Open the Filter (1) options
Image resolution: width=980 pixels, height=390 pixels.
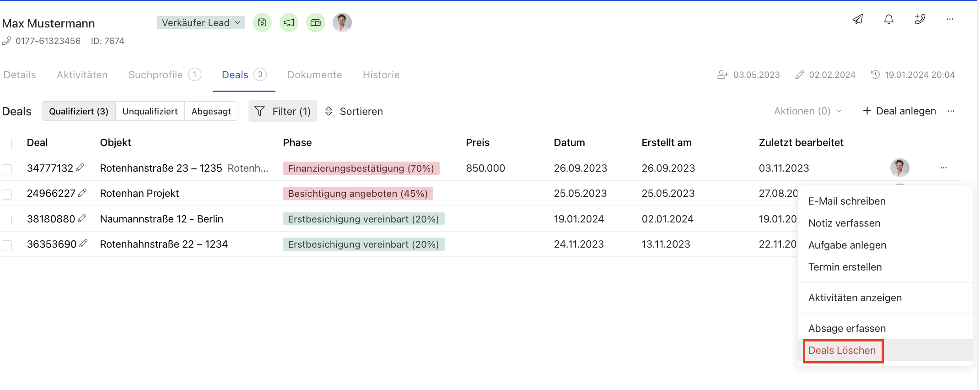point(283,111)
